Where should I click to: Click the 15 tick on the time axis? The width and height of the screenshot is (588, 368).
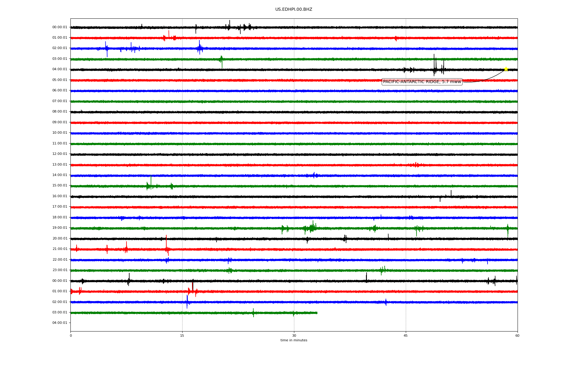coord(182,335)
